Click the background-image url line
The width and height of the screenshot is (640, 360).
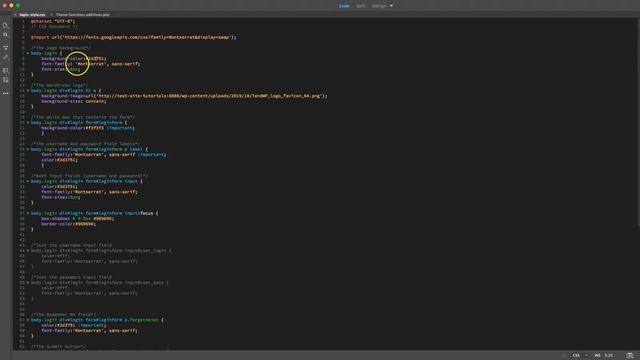[x=184, y=96]
